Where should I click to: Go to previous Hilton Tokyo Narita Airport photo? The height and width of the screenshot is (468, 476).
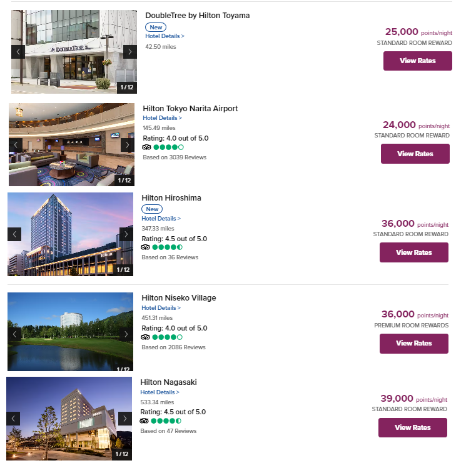(x=16, y=145)
